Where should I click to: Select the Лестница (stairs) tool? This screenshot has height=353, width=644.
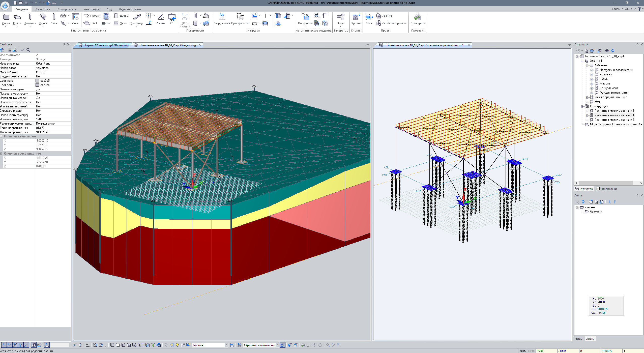point(137,20)
